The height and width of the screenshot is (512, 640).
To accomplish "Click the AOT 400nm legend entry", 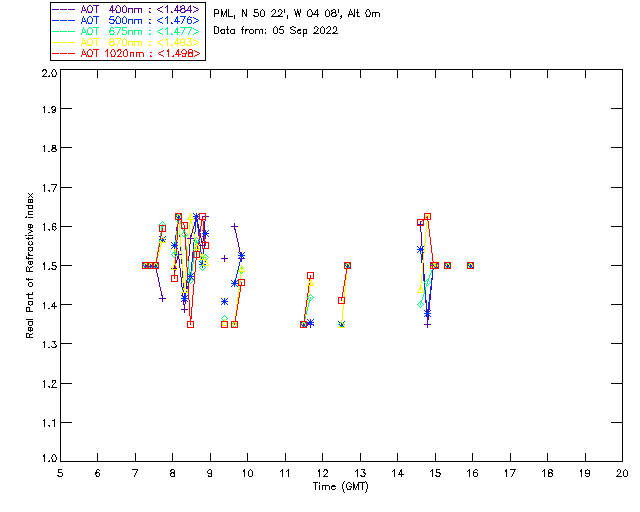I will 126,9.
